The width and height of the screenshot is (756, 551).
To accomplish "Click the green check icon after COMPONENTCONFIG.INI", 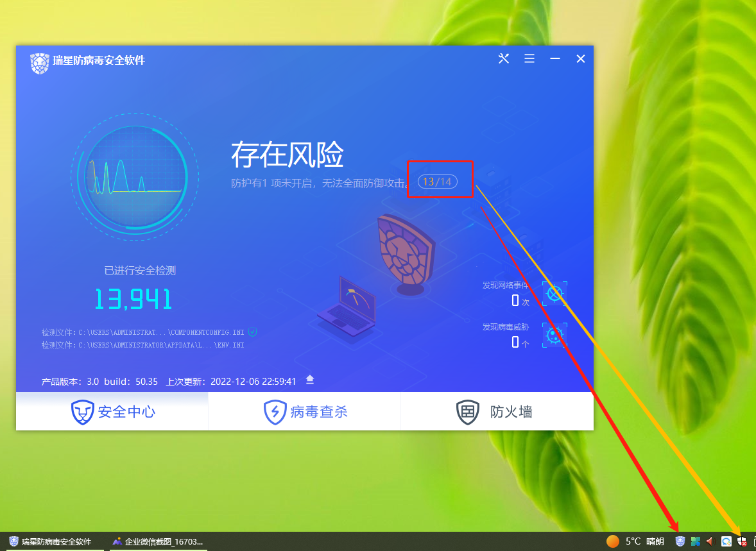I will pos(253,332).
